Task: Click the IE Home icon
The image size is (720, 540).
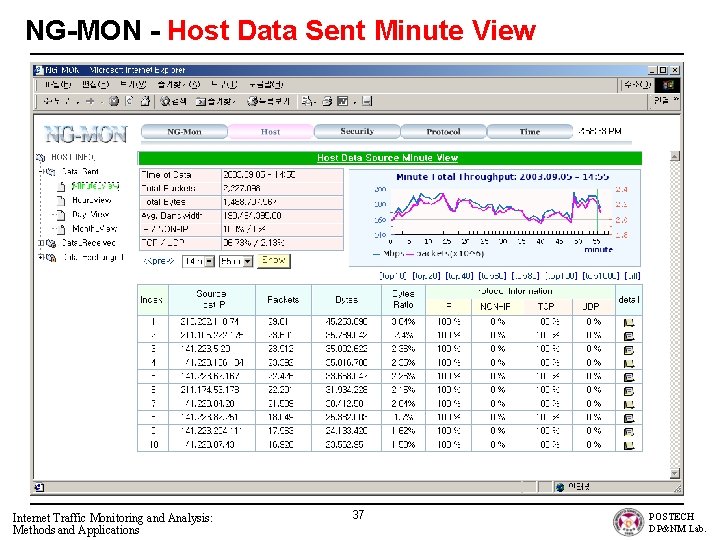Action: click(145, 101)
